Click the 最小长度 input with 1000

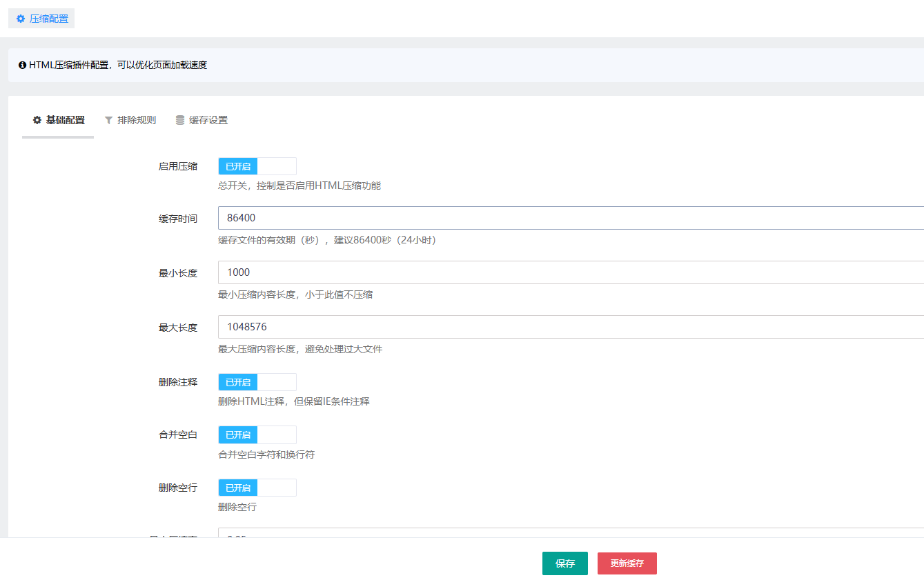(x=571, y=272)
